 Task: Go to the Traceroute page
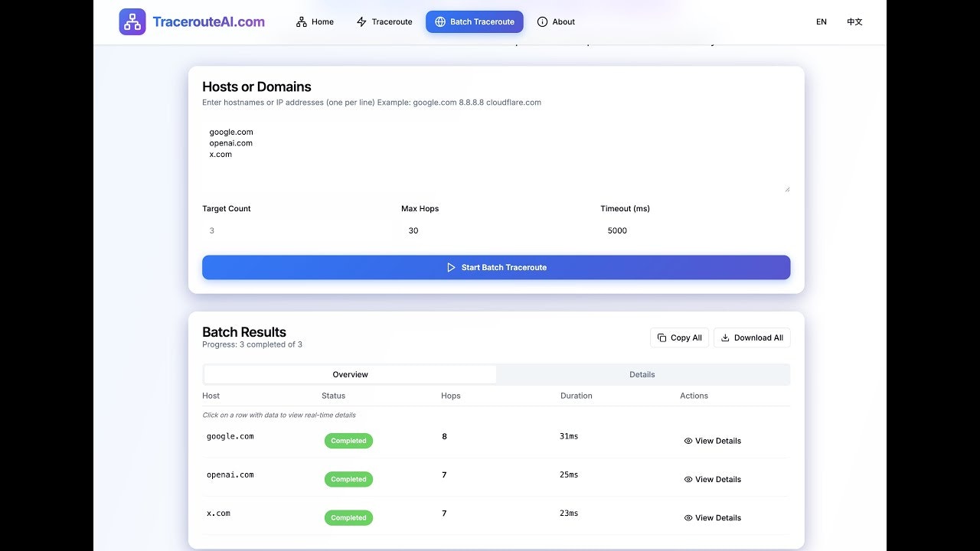coord(384,22)
